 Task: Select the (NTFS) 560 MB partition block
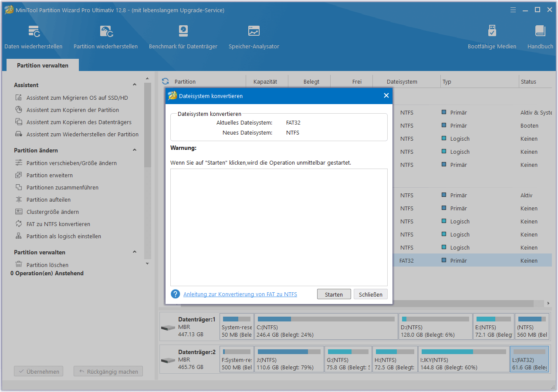click(532, 327)
